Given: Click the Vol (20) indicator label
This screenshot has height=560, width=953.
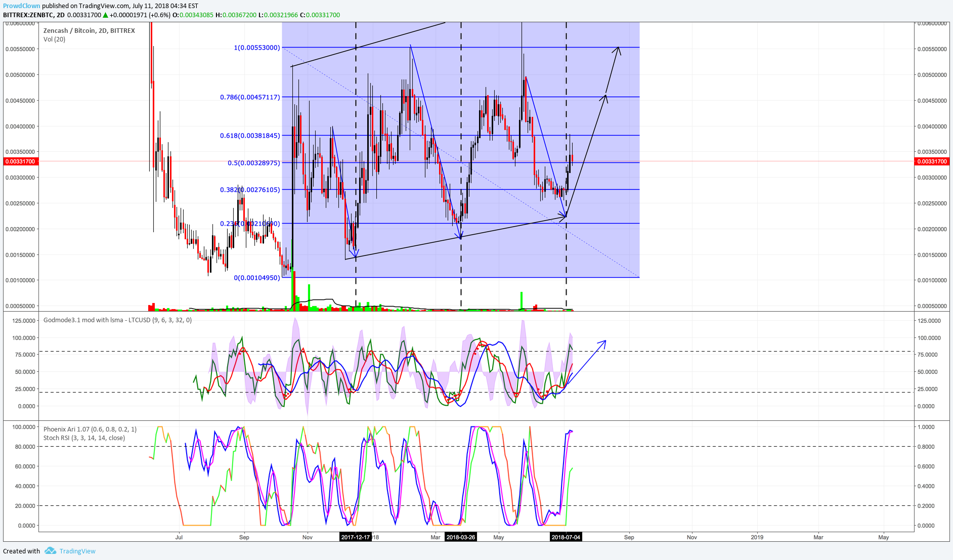Looking at the screenshot, I should (x=54, y=39).
